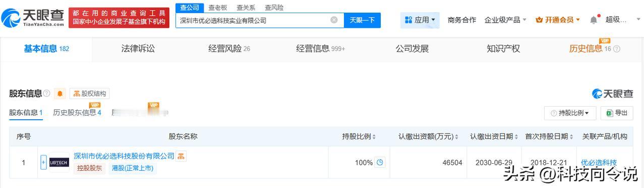The image size is (644, 188).
Task: Open the help icon beside 历史信息
Action: pyautogui.click(x=616, y=49)
